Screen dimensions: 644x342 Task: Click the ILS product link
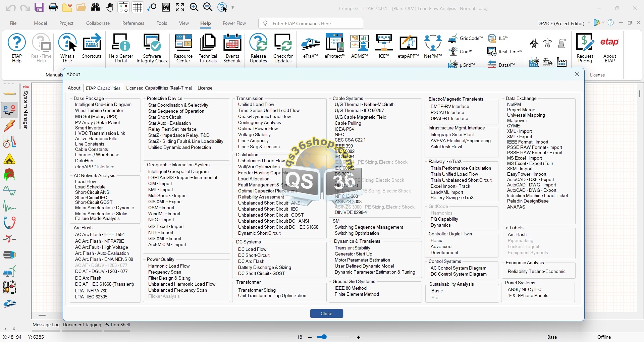[x=498, y=38]
